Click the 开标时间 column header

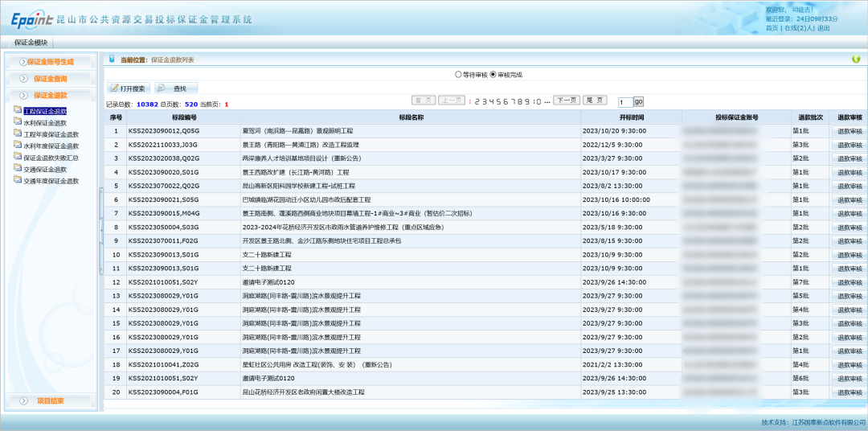pyautogui.click(x=632, y=117)
